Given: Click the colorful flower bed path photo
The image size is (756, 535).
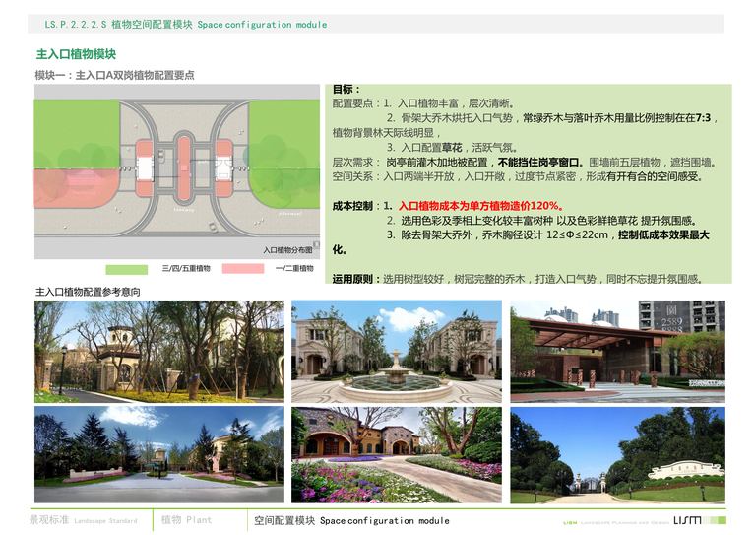Looking at the screenshot, I should (x=397, y=454).
